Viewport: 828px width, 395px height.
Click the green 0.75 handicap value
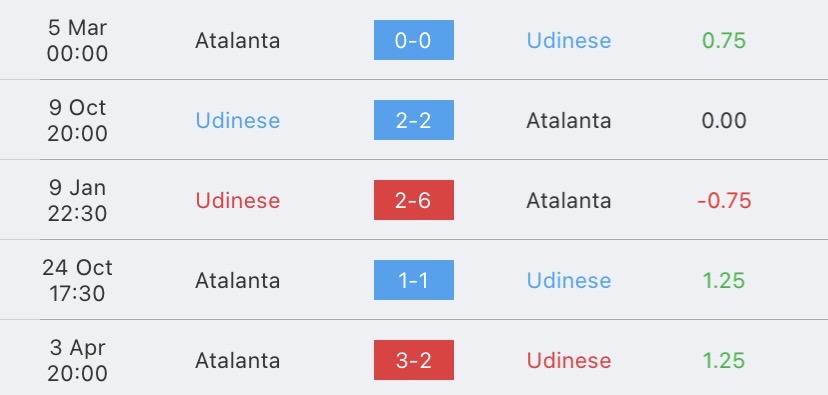(x=724, y=41)
